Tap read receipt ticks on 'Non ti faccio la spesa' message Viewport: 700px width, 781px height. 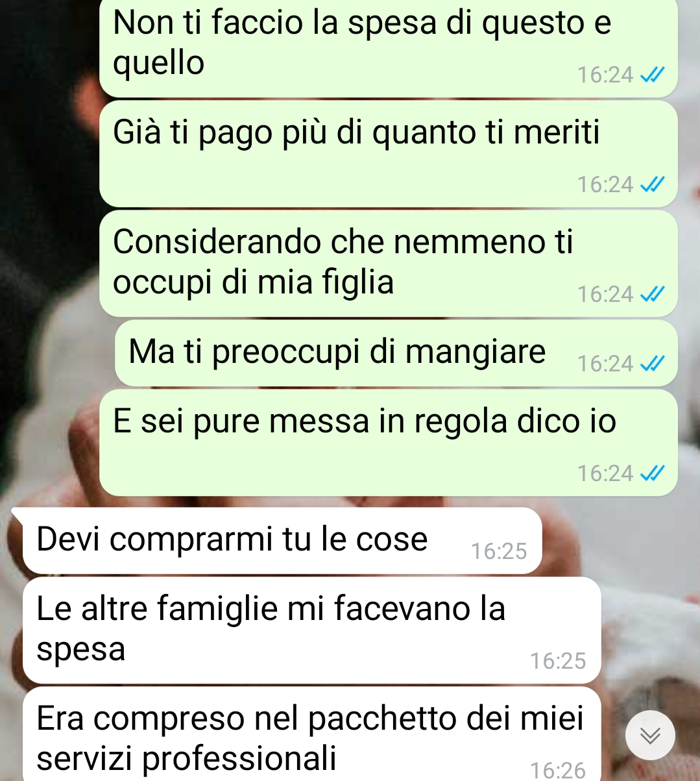coord(652,76)
